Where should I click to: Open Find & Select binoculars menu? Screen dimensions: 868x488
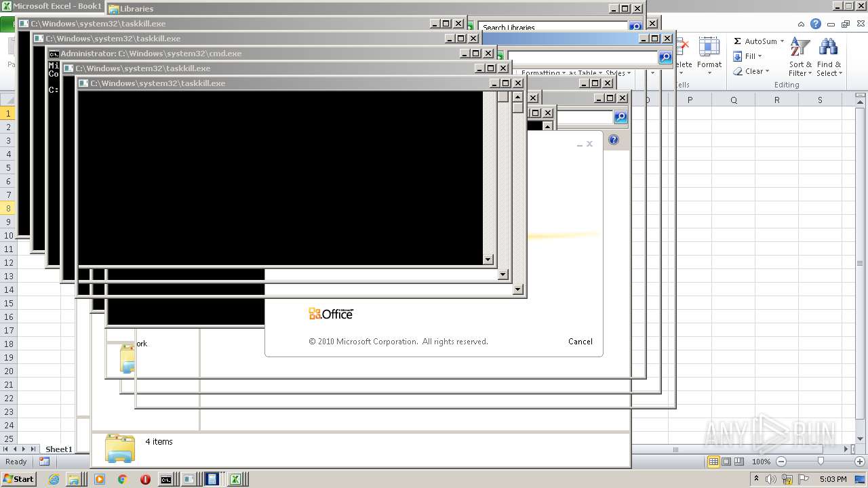point(829,58)
